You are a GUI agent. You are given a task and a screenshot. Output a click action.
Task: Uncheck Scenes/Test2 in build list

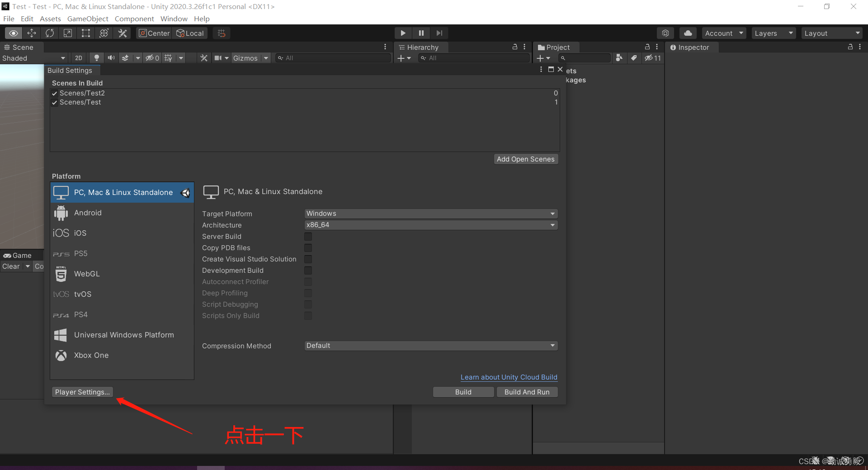pos(55,93)
